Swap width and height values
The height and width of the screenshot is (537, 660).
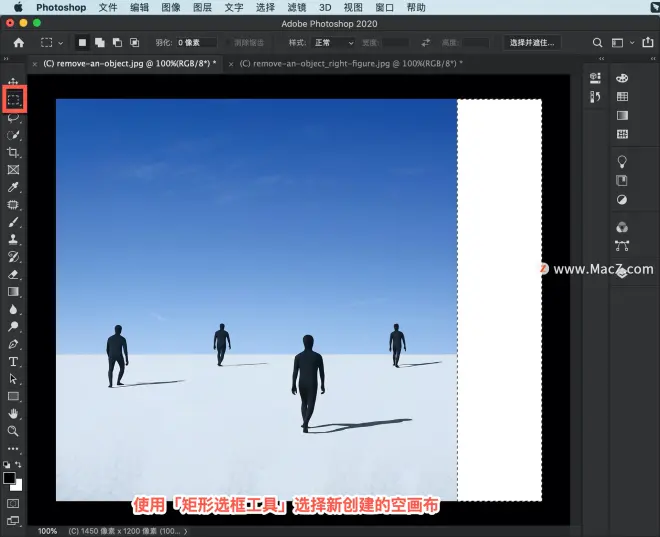426,43
